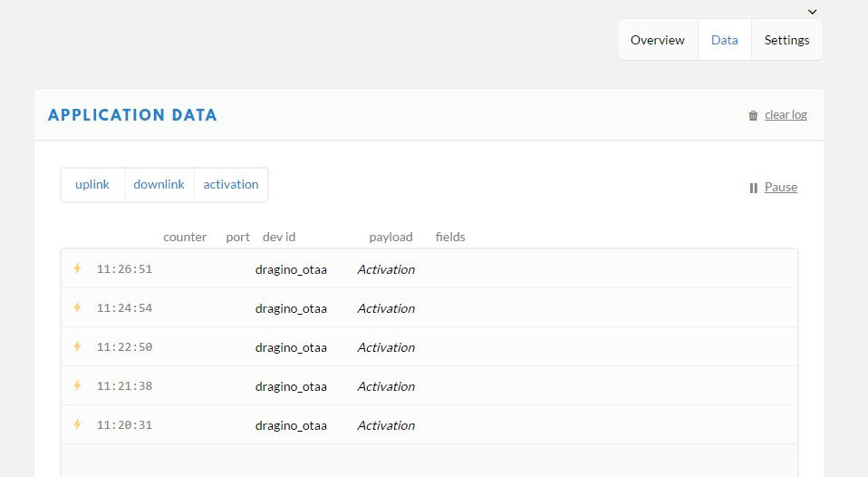Image resolution: width=868 pixels, height=477 pixels.
Task: Click lightning bolt icon for 11:26:51 entry
Action: click(x=78, y=268)
